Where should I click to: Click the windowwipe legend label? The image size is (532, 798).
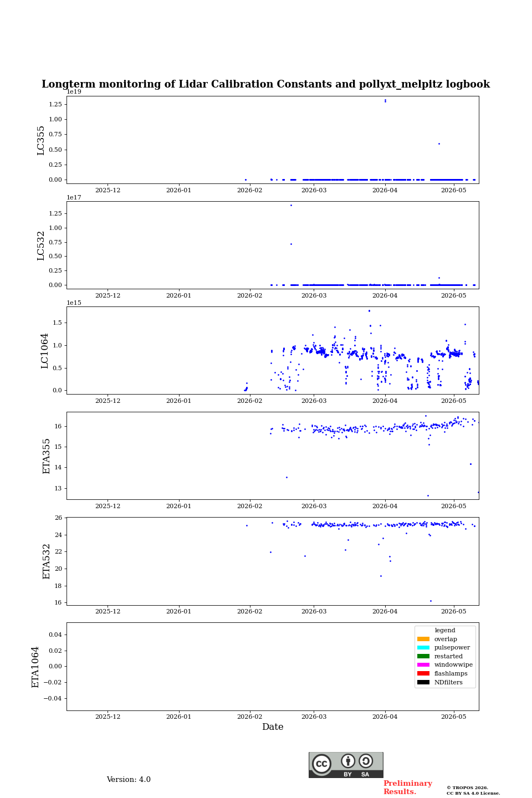453,665
